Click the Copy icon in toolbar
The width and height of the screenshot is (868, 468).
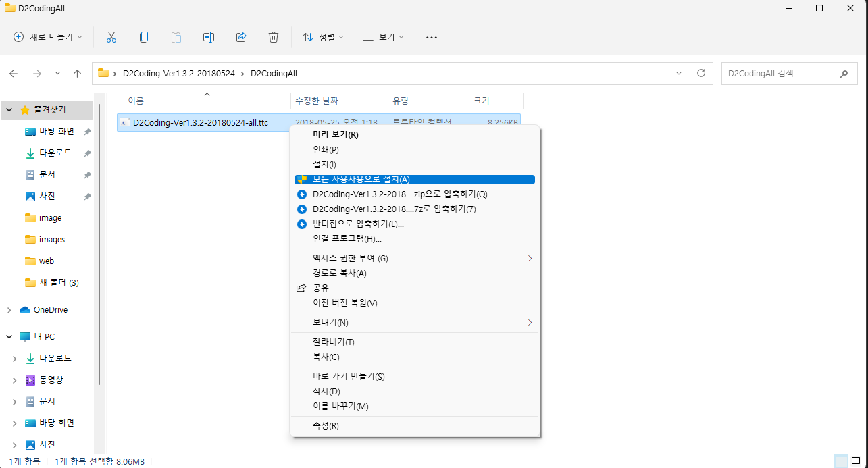tap(144, 37)
